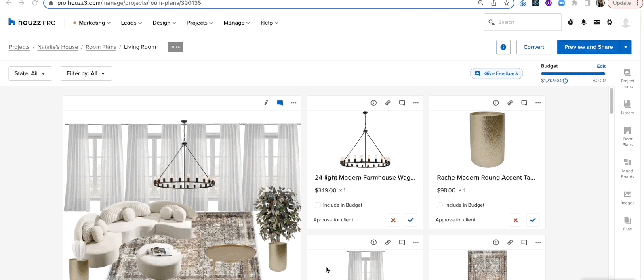Go to Natalie's House breadcrumb link
644x280 pixels.
pyautogui.click(x=58, y=47)
